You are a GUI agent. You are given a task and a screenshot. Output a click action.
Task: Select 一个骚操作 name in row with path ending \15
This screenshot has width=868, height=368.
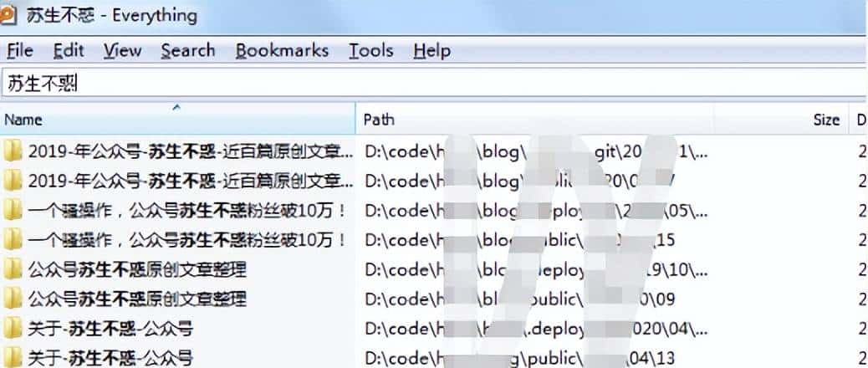[x=187, y=239]
